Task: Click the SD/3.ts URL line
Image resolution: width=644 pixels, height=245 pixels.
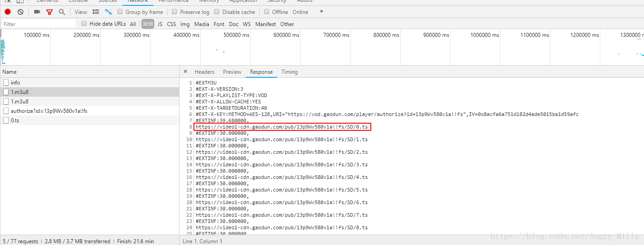Action: coord(282,165)
